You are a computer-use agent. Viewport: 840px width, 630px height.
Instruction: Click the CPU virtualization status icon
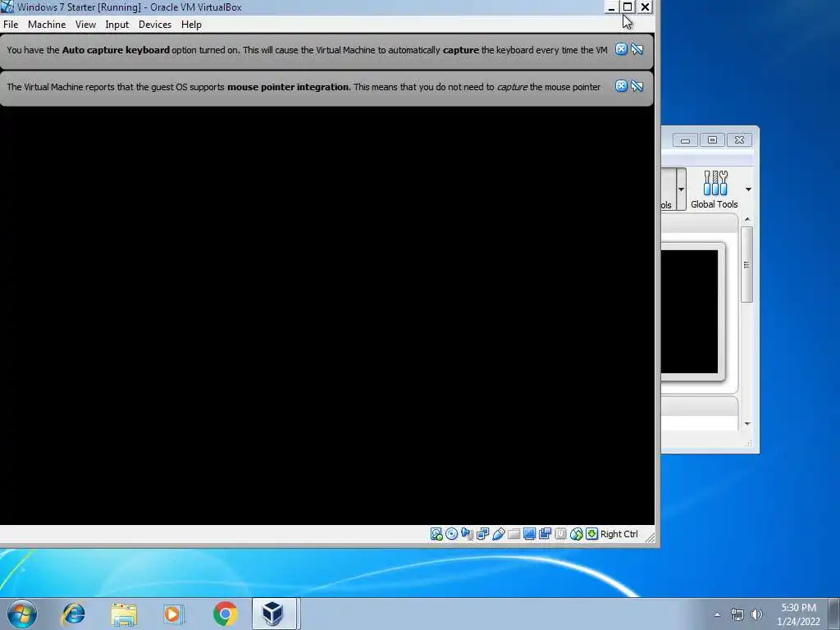coord(560,533)
